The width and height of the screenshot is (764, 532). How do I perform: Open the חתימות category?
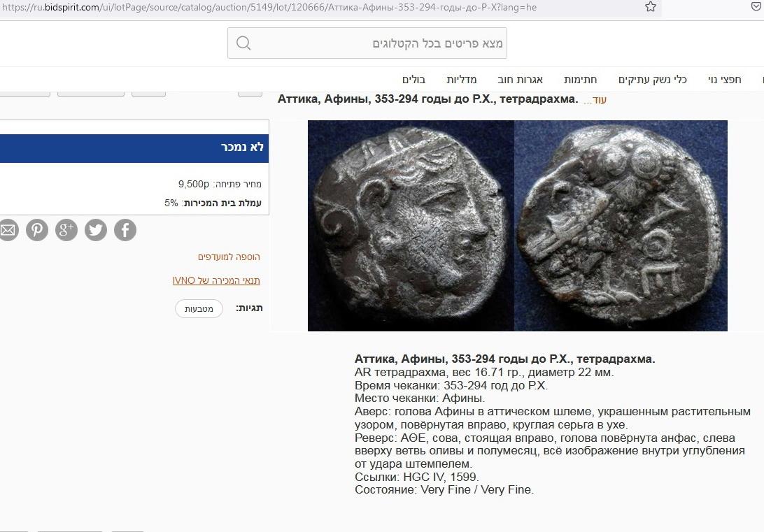coord(580,79)
